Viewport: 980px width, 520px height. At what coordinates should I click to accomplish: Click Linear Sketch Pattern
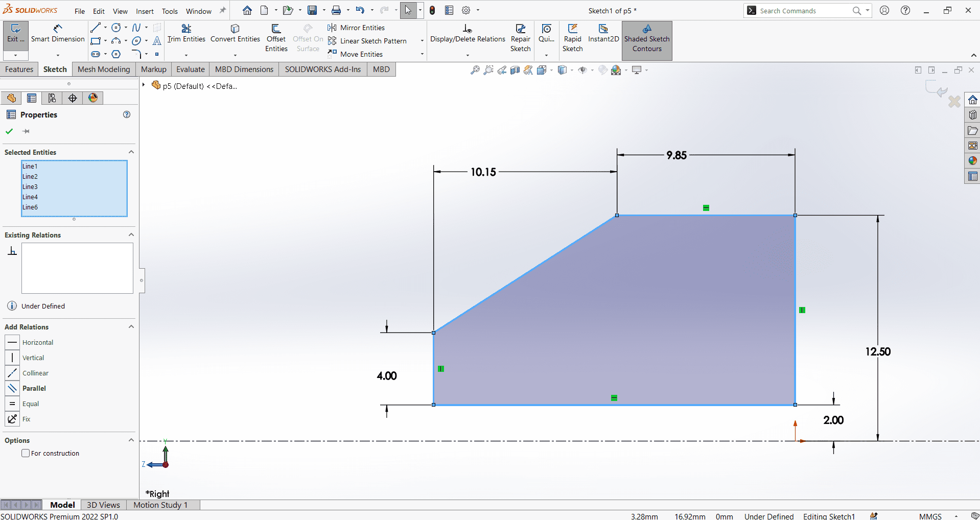(x=367, y=41)
